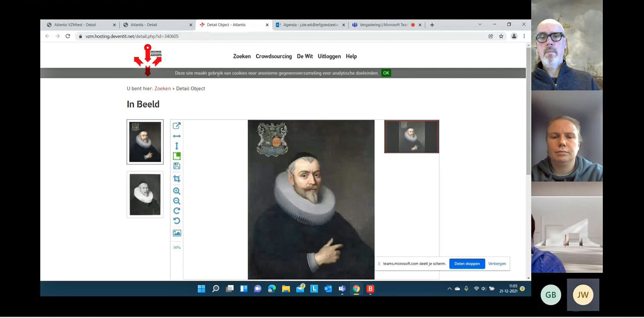The image size is (644, 318).
Task: Open Chrome profile icon
Action: [514, 36]
